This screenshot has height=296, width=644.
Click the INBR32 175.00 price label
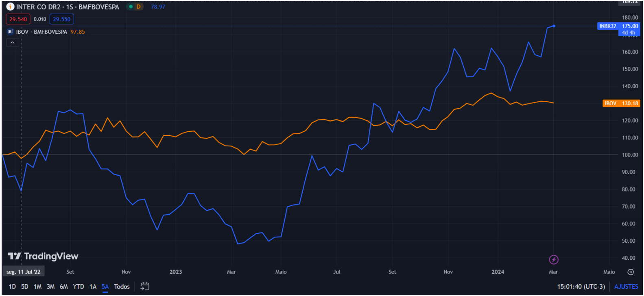618,26
